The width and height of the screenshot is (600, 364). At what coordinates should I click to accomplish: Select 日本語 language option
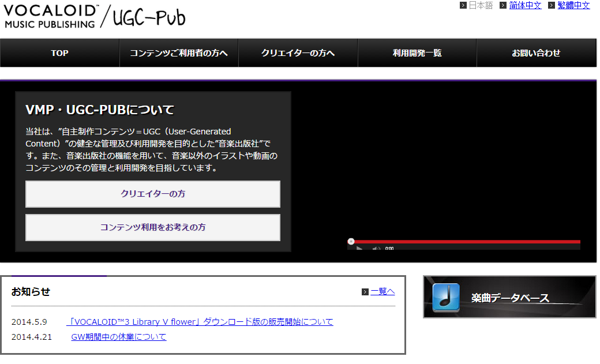coord(481,5)
